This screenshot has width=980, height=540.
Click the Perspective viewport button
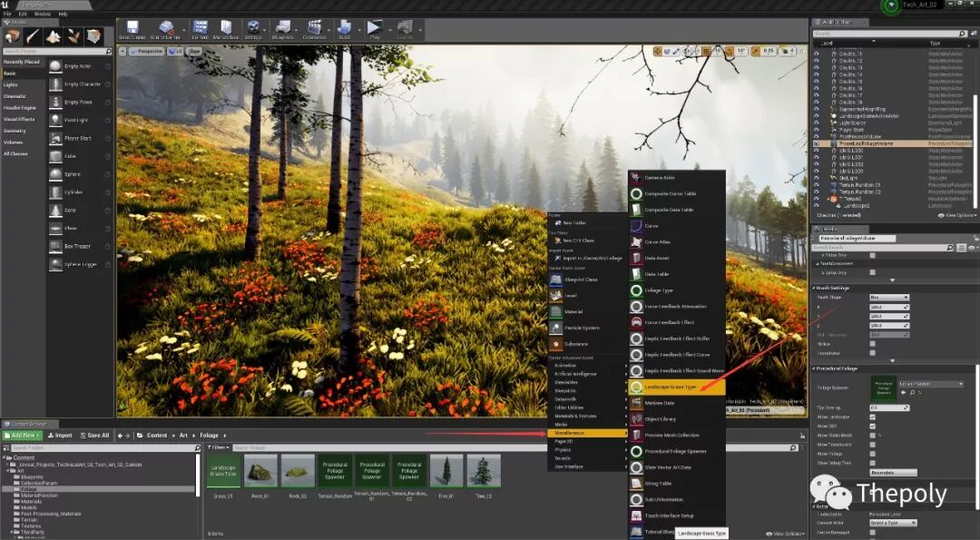(x=146, y=51)
